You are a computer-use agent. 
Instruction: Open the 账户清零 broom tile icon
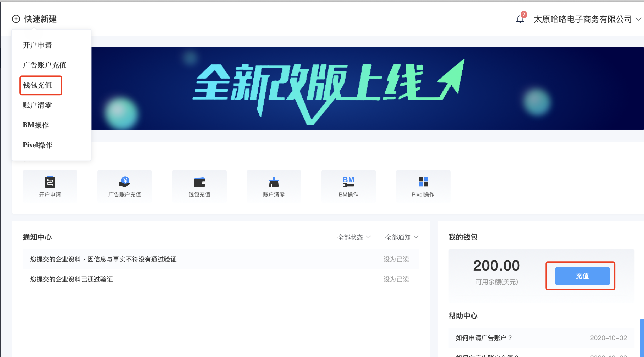(274, 182)
